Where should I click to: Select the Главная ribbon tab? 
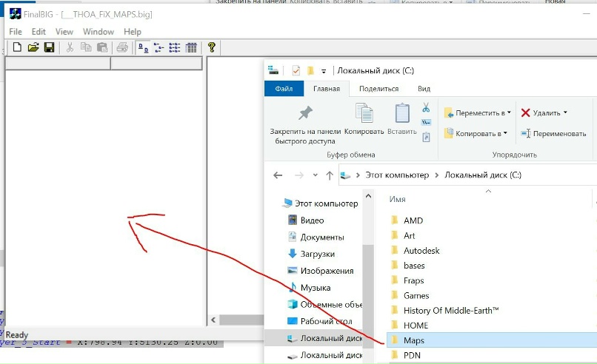[x=327, y=89]
